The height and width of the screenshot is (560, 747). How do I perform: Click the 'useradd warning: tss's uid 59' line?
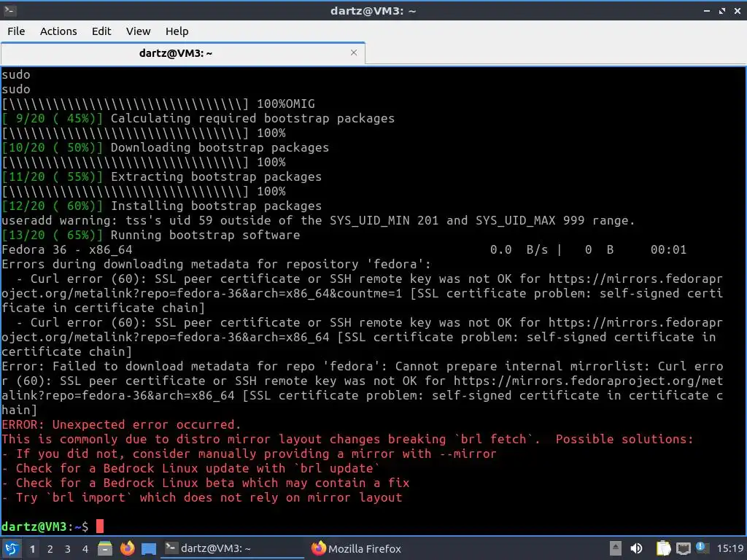pyautogui.click(x=318, y=220)
